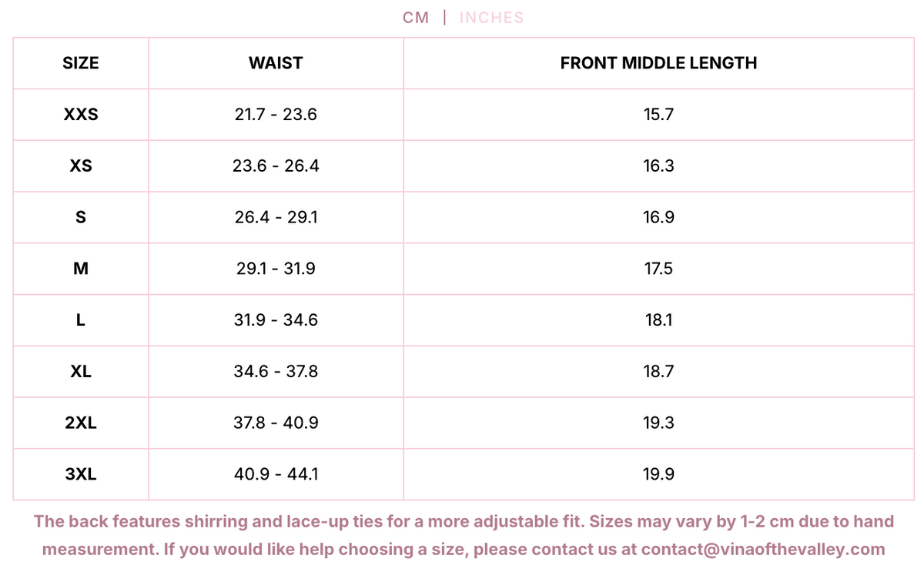Open the contact@vinaofthevalley.com email link

coord(763,550)
